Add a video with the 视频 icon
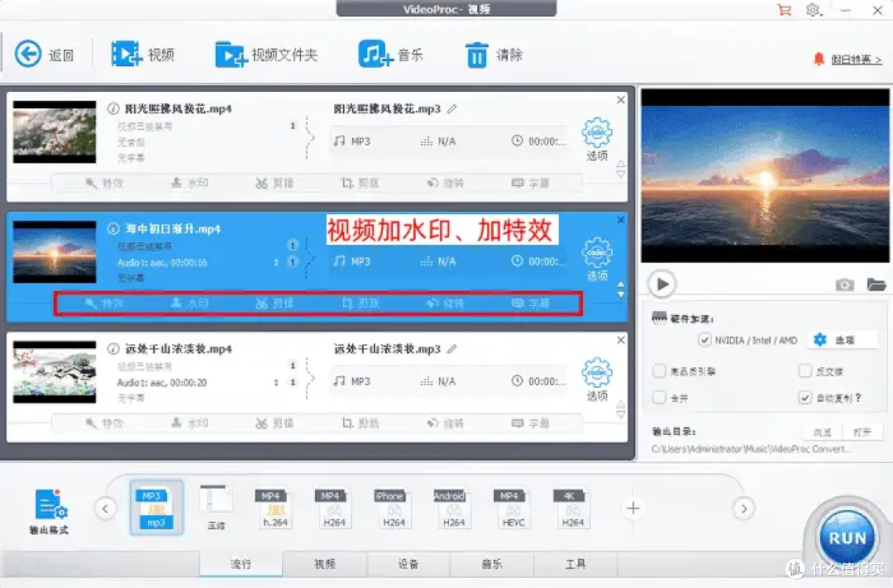893x588 pixels. (127, 54)
